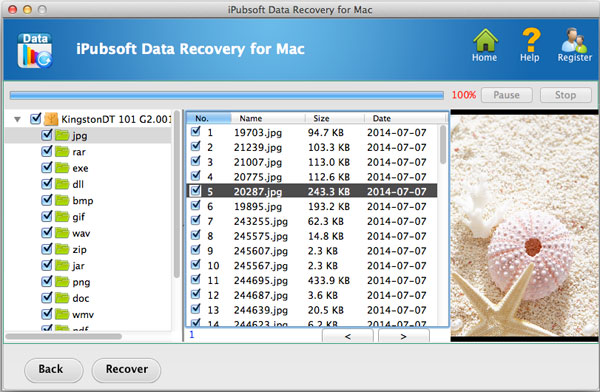Click the seashell preview image
Image resolution: width=600 pixels, height=392 pixels.
pos(525,226)
